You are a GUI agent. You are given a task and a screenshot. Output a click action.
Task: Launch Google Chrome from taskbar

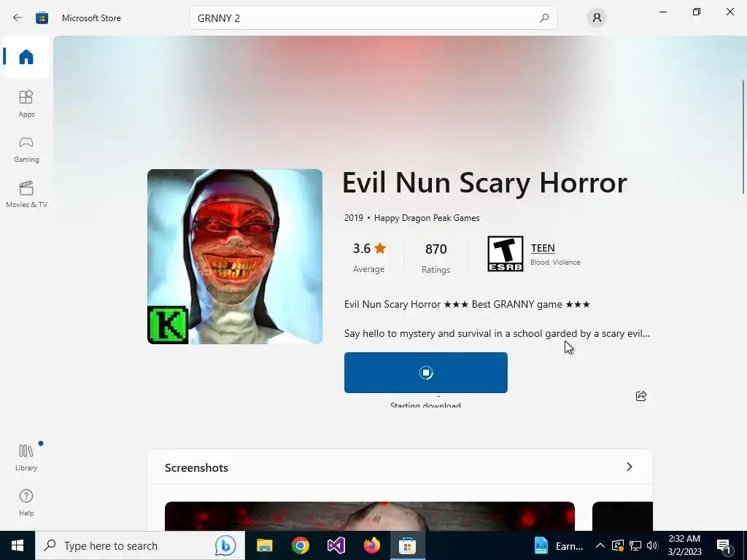[300, 545]
